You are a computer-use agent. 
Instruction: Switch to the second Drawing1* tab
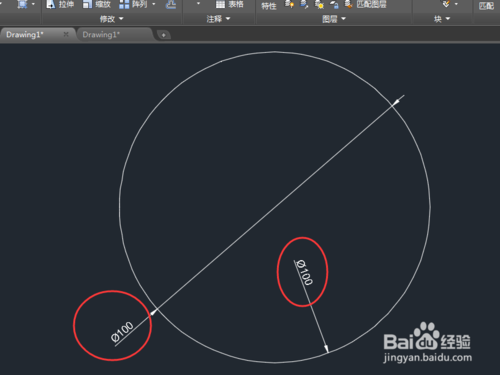pyautogui.click(x=101, y=35)
